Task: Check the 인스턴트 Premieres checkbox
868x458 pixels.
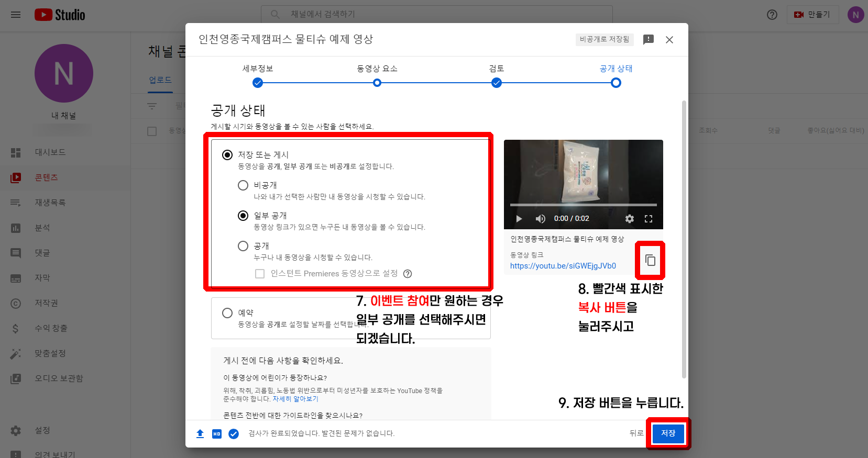Action: pos(260,274)
